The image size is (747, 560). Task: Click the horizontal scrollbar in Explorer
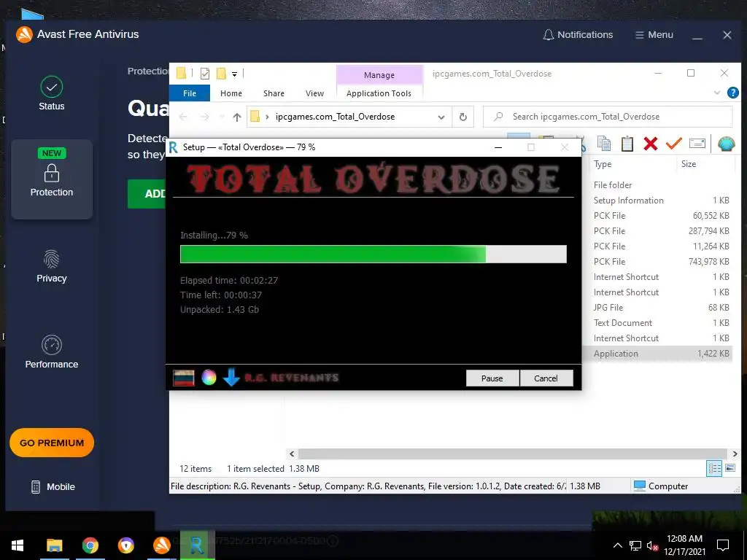click(512, 454)
